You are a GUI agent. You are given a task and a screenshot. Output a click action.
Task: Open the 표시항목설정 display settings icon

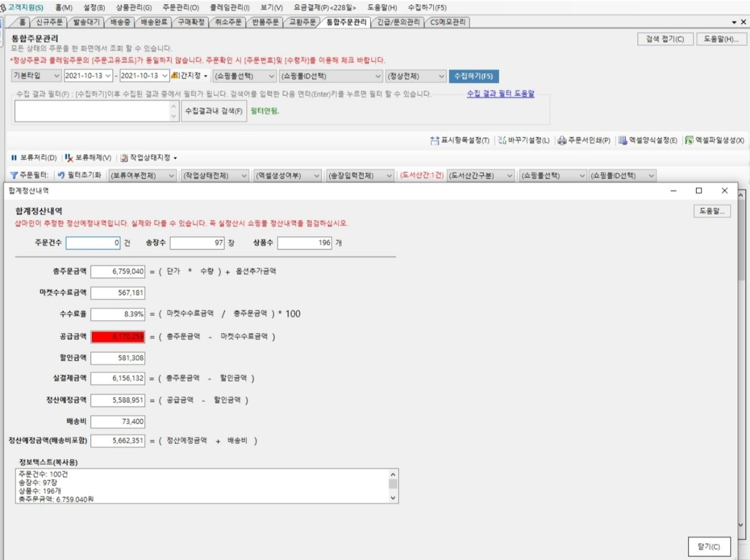435,140
